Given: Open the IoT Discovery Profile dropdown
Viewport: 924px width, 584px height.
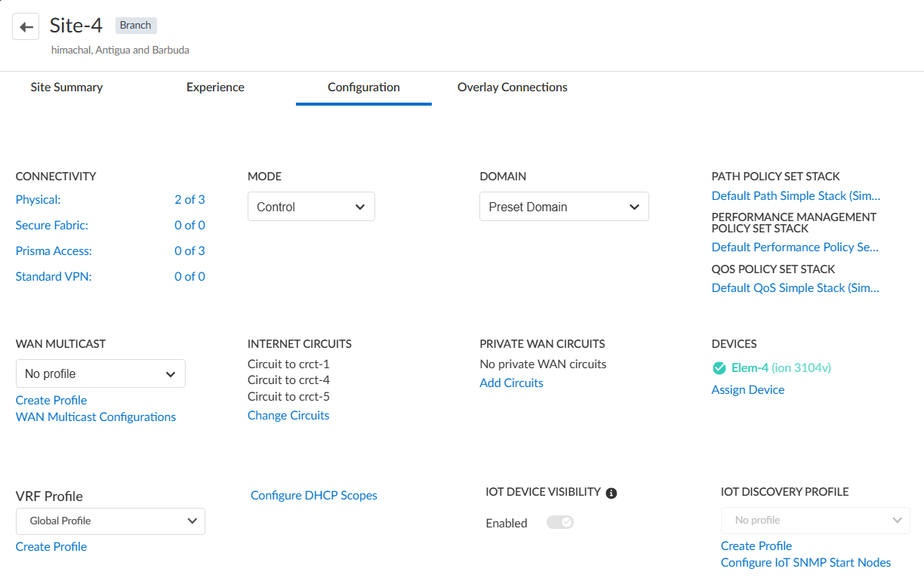Looking at the screenshot, I should coord(815,520).
